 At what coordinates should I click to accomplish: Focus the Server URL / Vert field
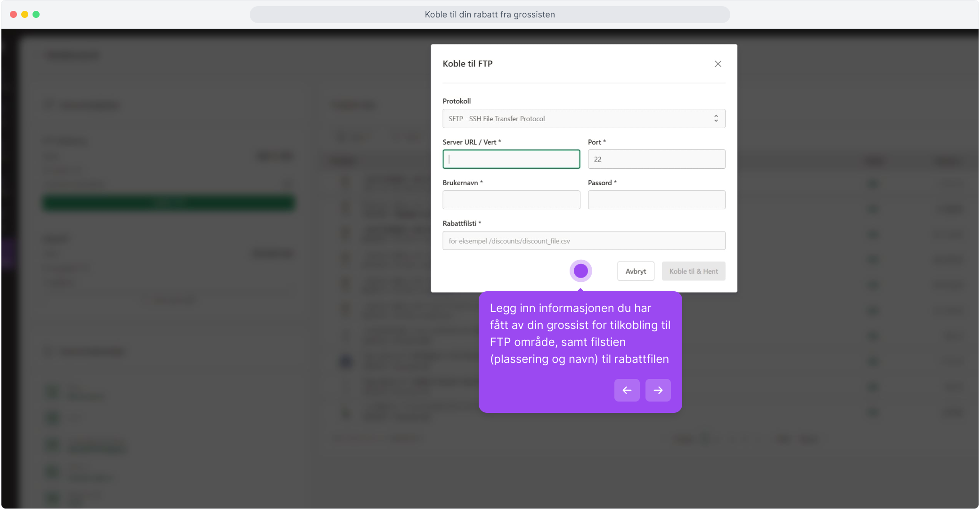coord(511,159)
